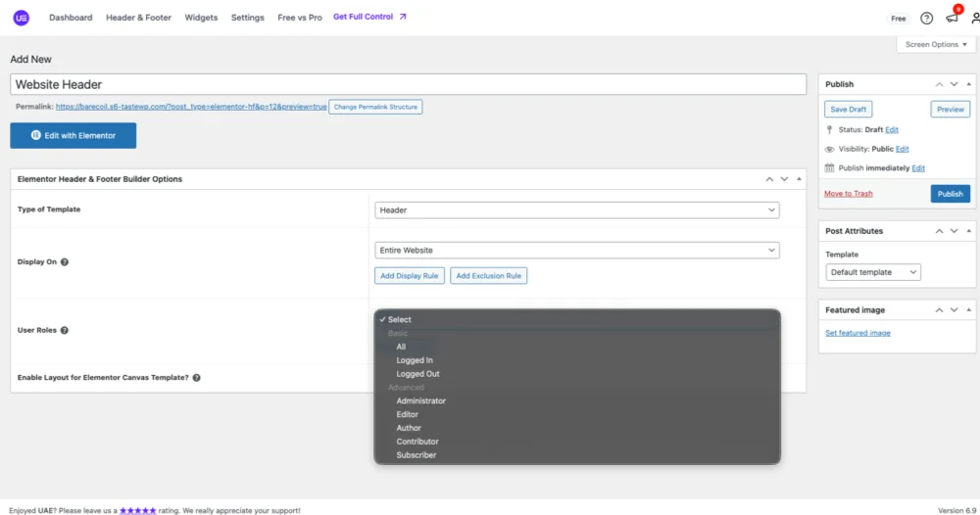Select Subscriber role option

[577, 455]
